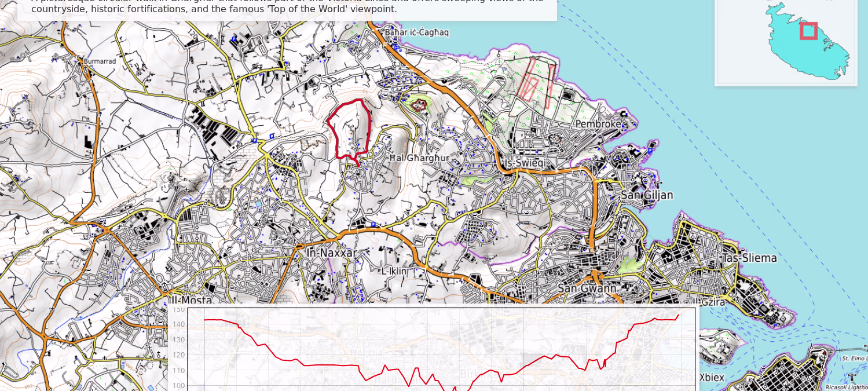The height and width of the screenshot is (391, 868).
Task: Click the green park patch near San Ġwann
Action: (x=629, y=265)
